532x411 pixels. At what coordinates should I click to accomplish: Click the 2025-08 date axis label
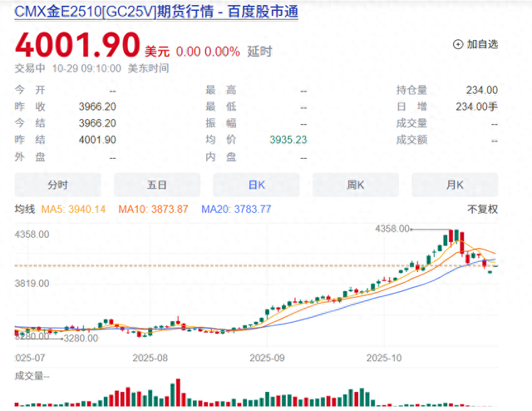[x=150, y=358]
